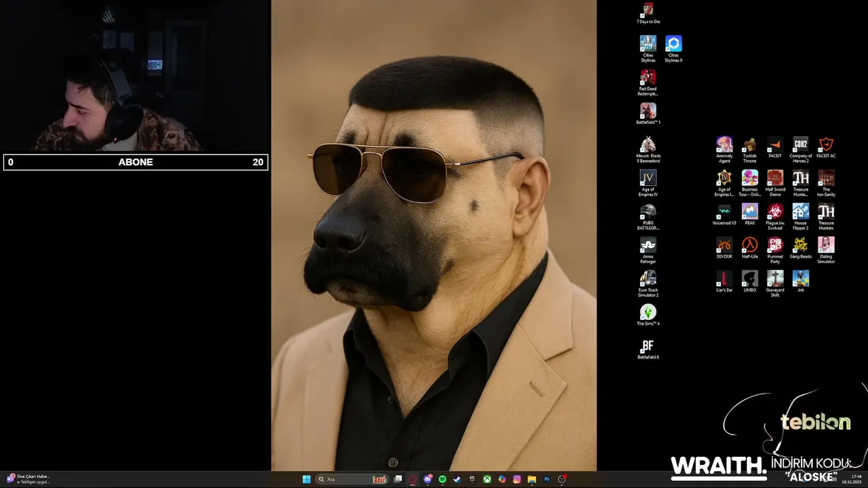This screenshot has height=488, width=868.
Task: Open Copilot from the taskbar
Action: (502, 479)
